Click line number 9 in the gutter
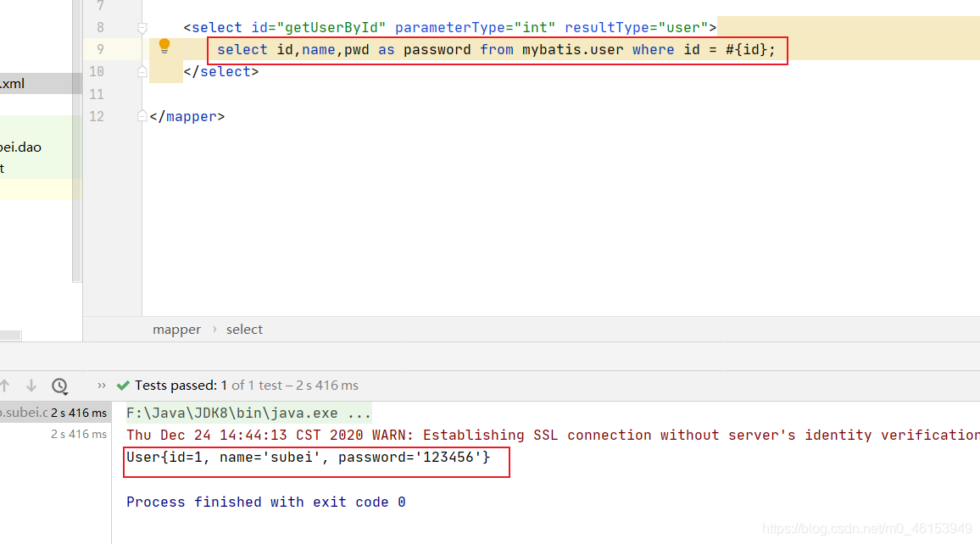 [x=100, y=49]
